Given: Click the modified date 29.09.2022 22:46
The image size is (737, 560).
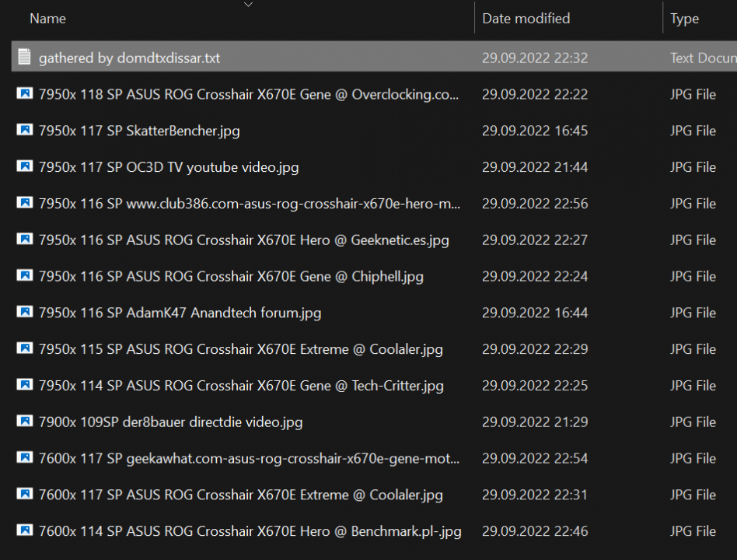Looking at the screenshot, I should (x=535, y=531).
